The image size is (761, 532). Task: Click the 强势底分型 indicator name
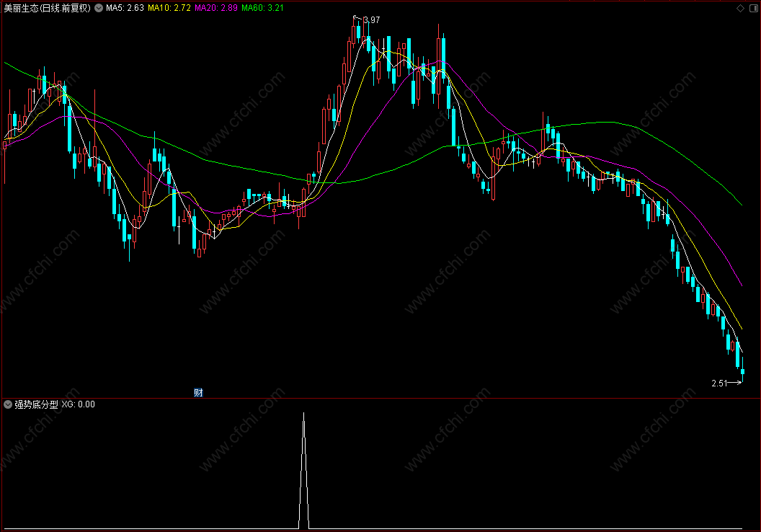pos(37,404)
